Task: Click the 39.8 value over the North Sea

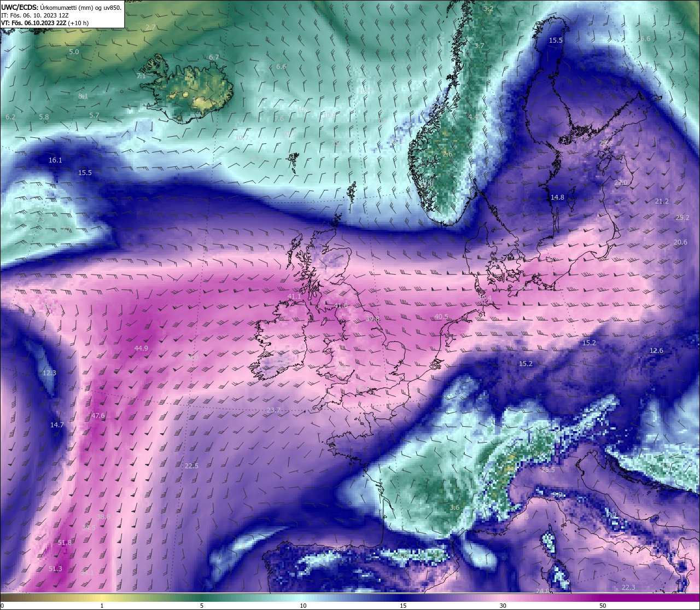Action: (373, 319)
